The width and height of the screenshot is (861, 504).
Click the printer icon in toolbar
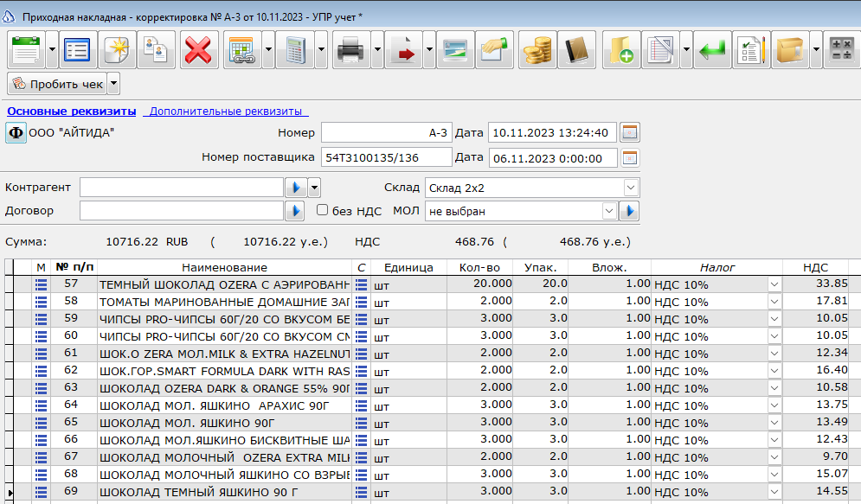pyautogui.click(x=351, y=50)
